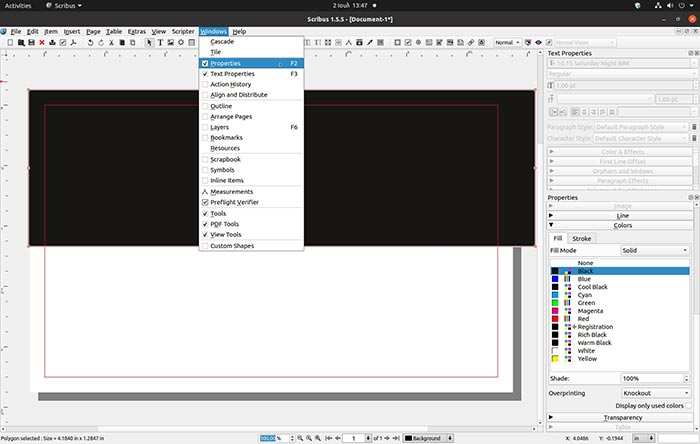Viewport: 700px width, 444px height.
Task: Select the arrow Select Item tool
Action: coord(149,42)
